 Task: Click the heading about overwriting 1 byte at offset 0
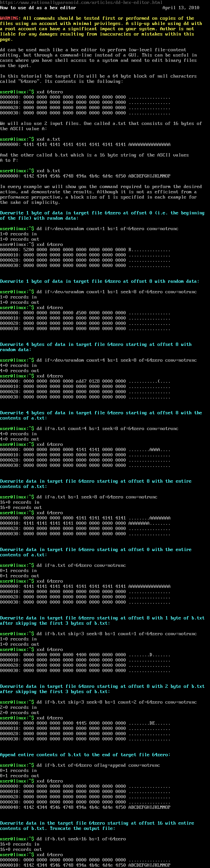(x=102, y=213)
